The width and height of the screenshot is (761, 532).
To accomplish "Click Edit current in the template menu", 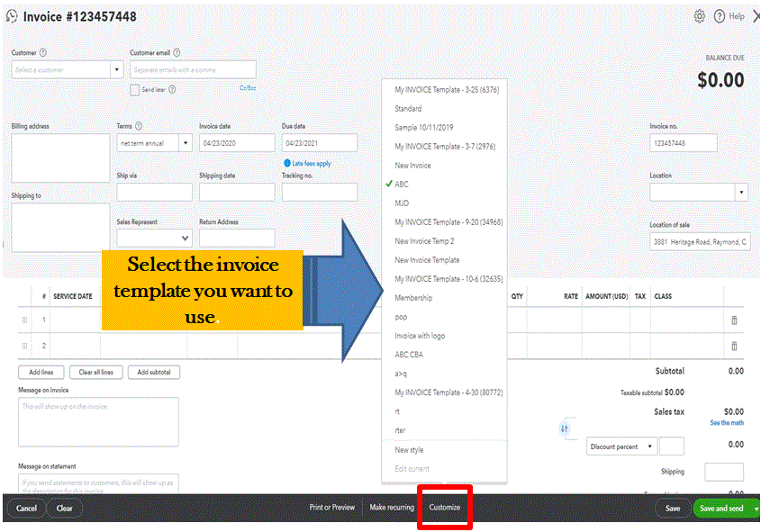I will click(x=412, y=469).
